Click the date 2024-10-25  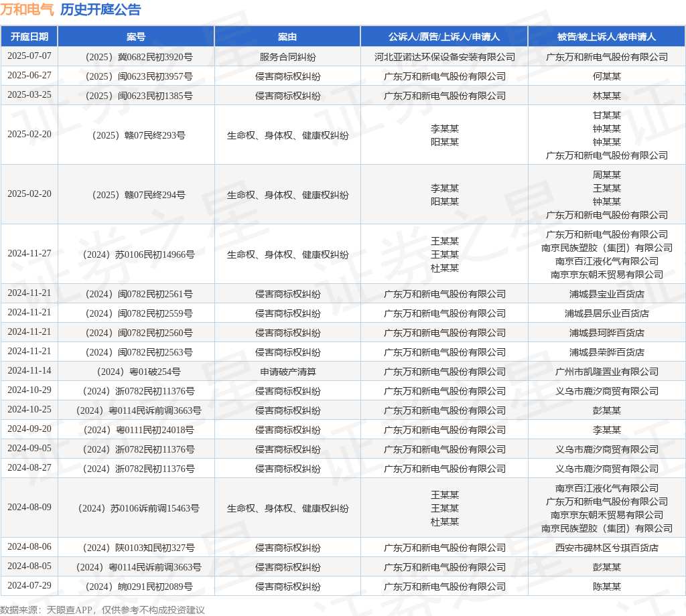click(x=29, y=410)
